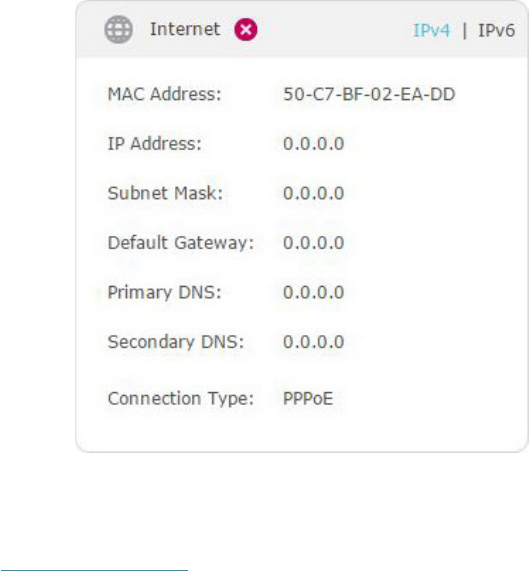The image size is (529, 571).
Task: Switch to the IPv6 view
Action: click(496, 30)
